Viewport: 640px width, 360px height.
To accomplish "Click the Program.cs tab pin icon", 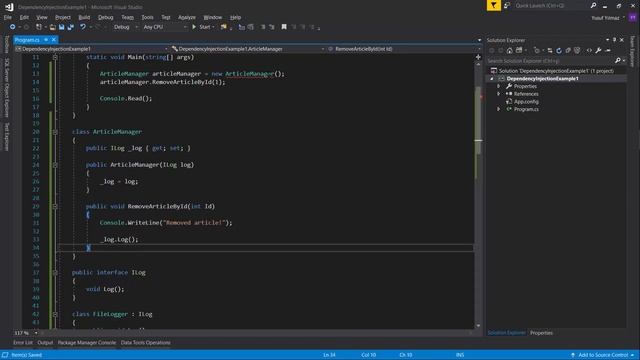I will (46, 40).
